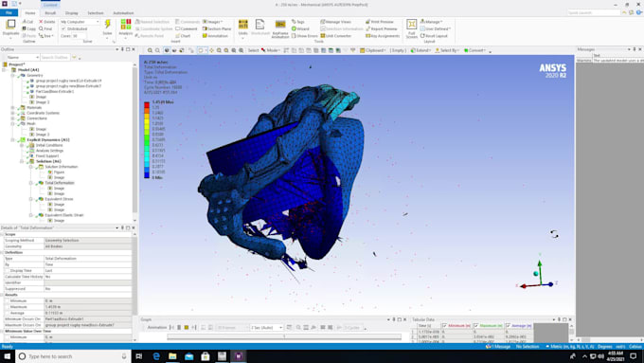Click Show Errors in Tools group
The image size is (644, 363).
(x=304, y=36)
